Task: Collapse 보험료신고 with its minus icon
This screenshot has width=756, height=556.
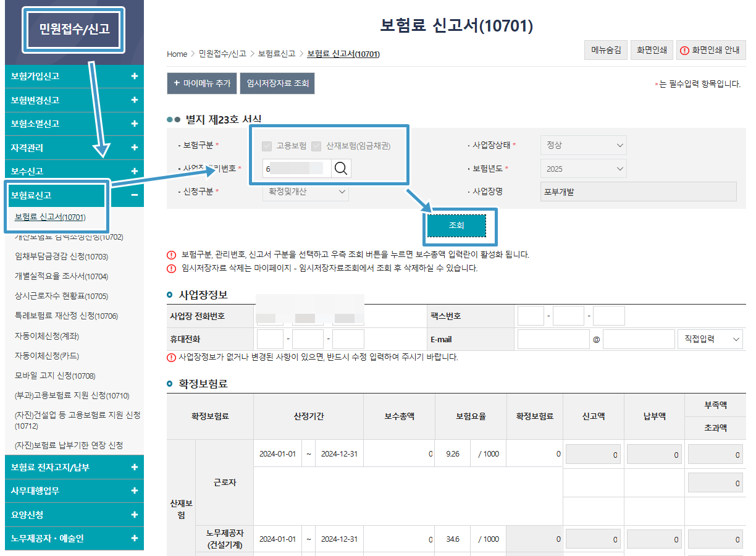Action: tap(135, 195)
